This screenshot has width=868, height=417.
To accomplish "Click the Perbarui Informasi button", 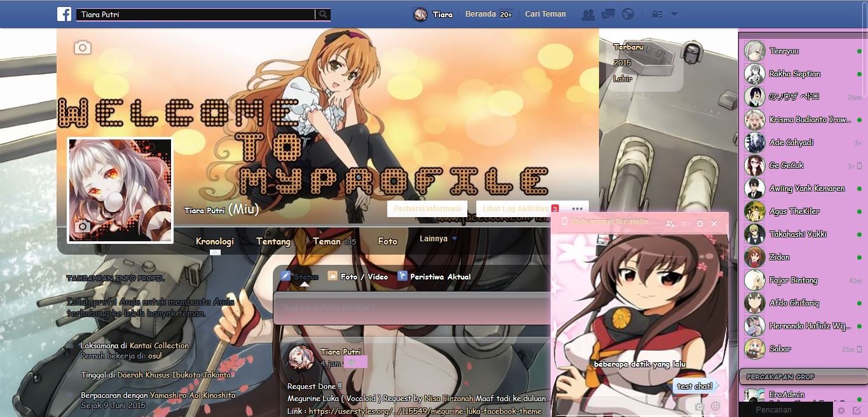I will pyautogui.click(x=427, y=208).
